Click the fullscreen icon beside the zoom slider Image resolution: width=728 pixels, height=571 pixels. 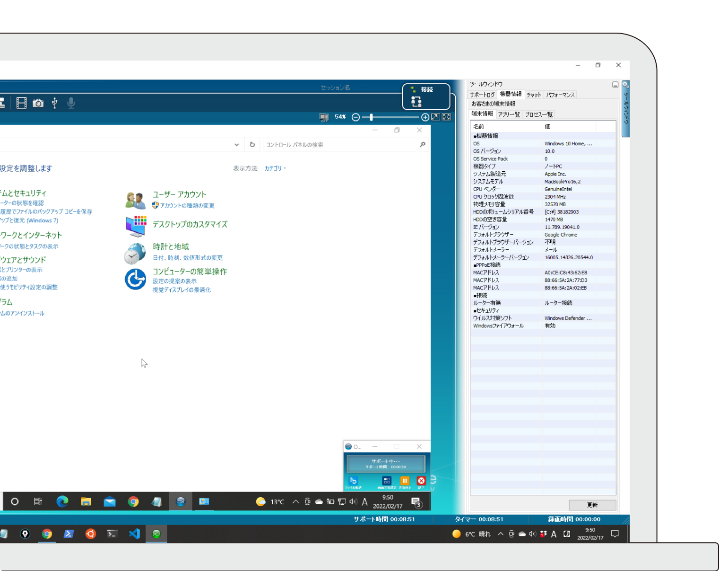pos(446,117)
